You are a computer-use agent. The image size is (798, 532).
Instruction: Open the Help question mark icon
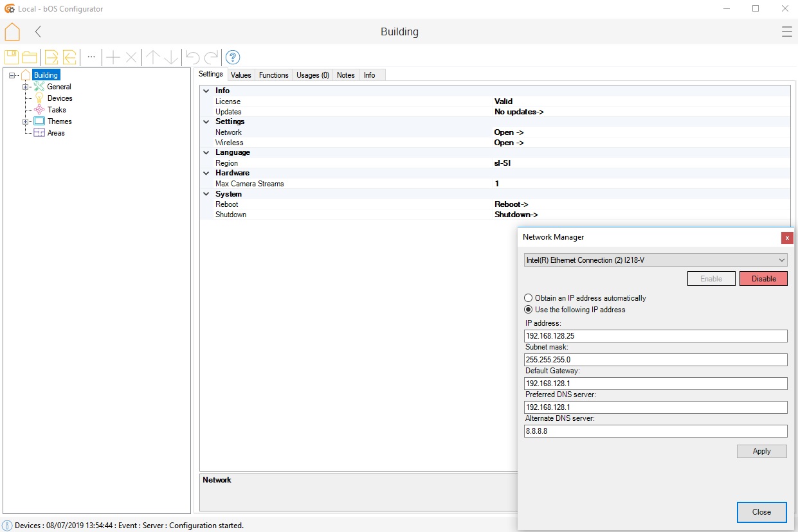click(233, 57)
